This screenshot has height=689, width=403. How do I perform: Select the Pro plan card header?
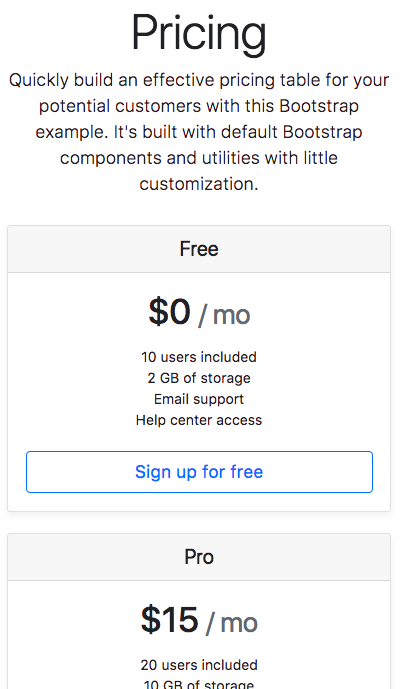coord(199,557)
